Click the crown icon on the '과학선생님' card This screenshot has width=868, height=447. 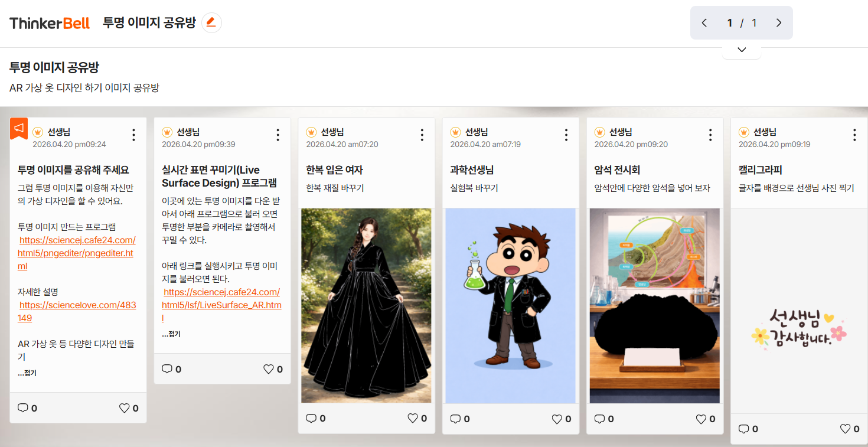pos(456,132)
